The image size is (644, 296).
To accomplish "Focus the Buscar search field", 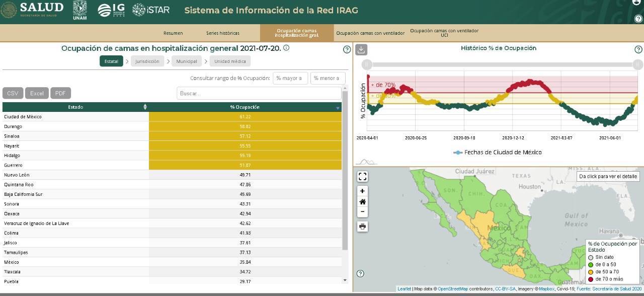I will 259,93.
